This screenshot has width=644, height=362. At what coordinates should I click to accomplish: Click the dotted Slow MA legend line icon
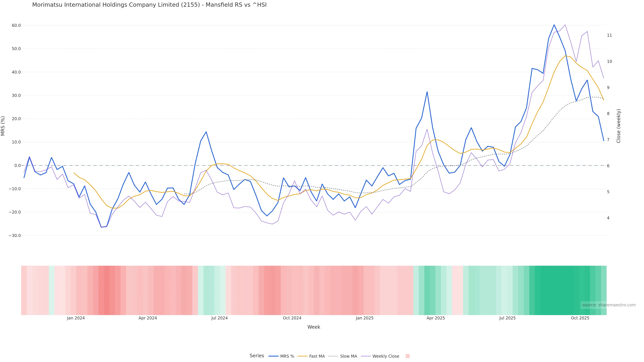click(333, 356)
